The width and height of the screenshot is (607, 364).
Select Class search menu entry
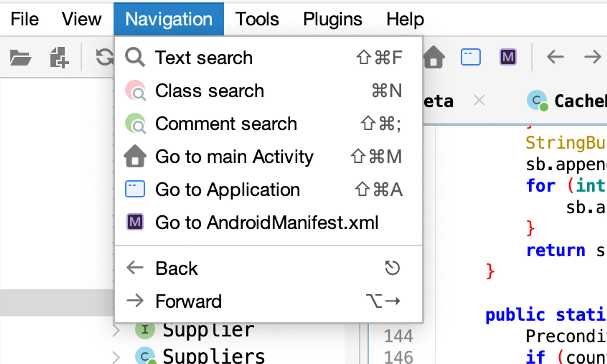pos(210,91)
